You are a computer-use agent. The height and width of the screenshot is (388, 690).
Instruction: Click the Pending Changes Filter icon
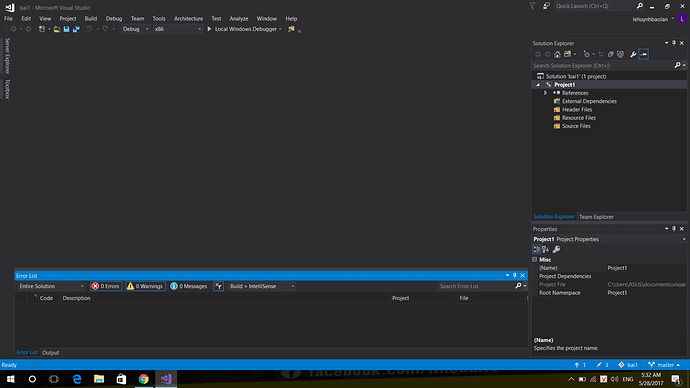pos(587,54)
